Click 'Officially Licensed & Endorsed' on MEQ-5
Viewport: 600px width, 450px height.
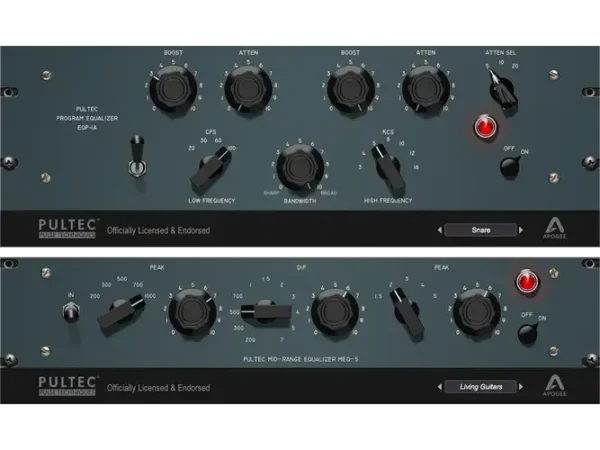[158, 388]
